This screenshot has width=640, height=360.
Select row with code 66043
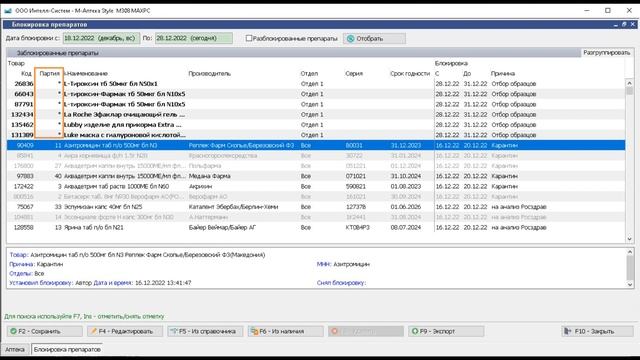pos(316,94)
